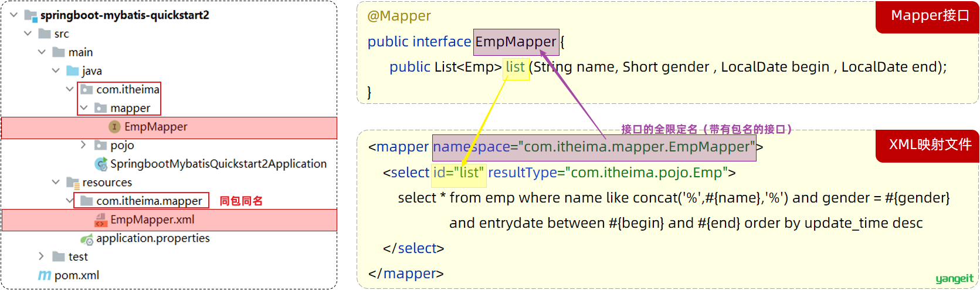Collapse the src folder chevron
This screenshot has height=290, width=980.
click(x=28, y=33)
